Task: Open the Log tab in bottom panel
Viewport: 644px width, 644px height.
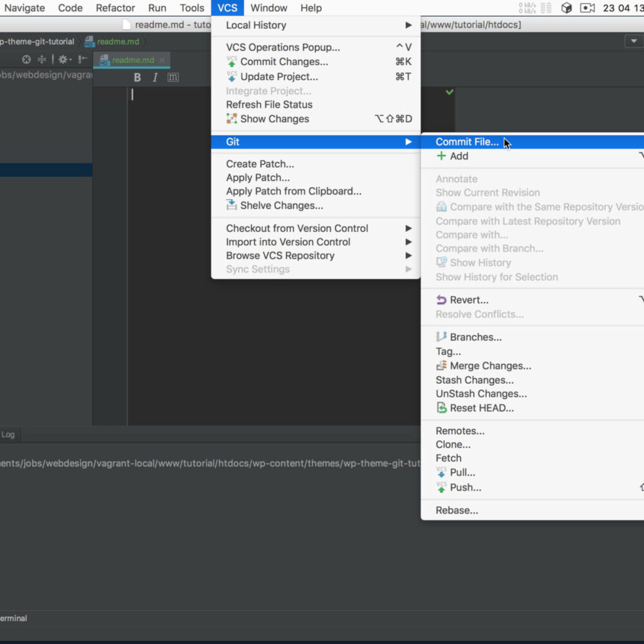Action: (8, 435)
